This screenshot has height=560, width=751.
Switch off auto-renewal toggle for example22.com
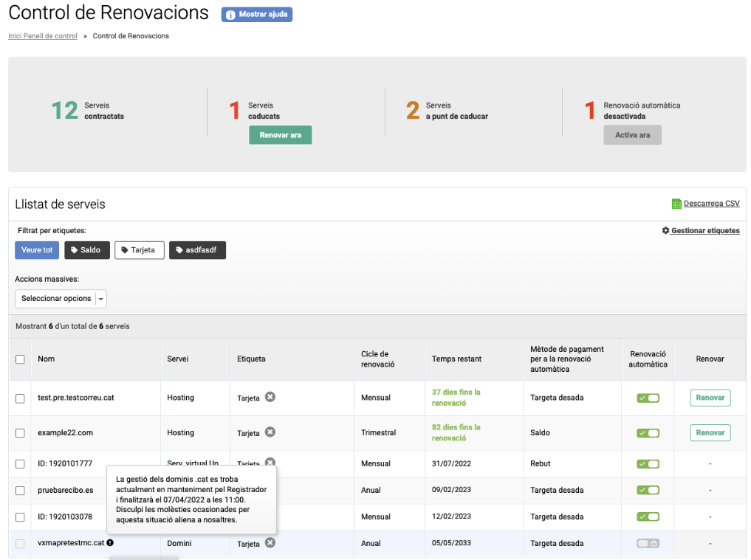coord(648,433)
